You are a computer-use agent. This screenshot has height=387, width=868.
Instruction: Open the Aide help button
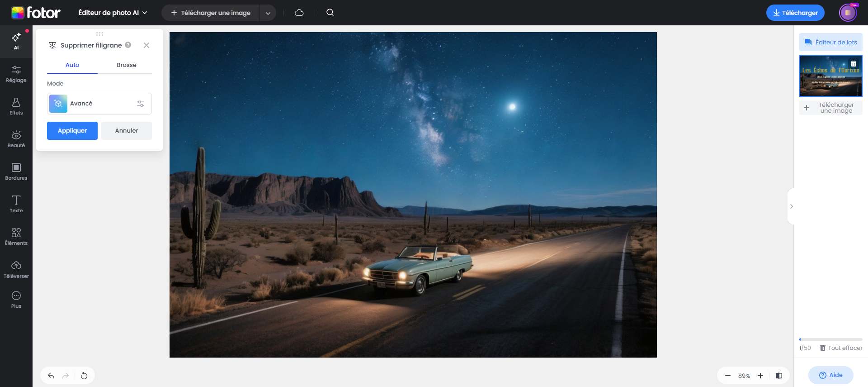point(831,375)
